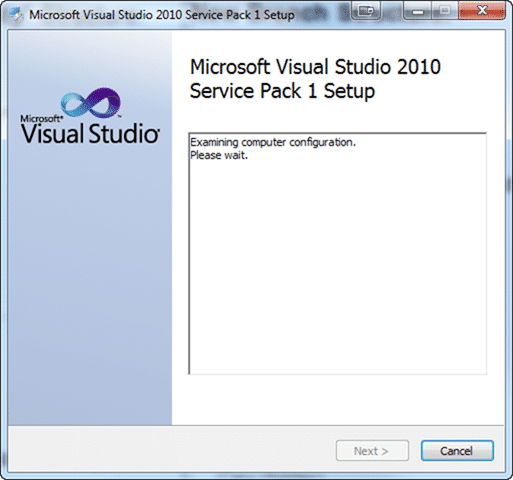Click the trademark symbol next to infinity logo
This screenshot has height=480, width=513.
pos(119,116)
